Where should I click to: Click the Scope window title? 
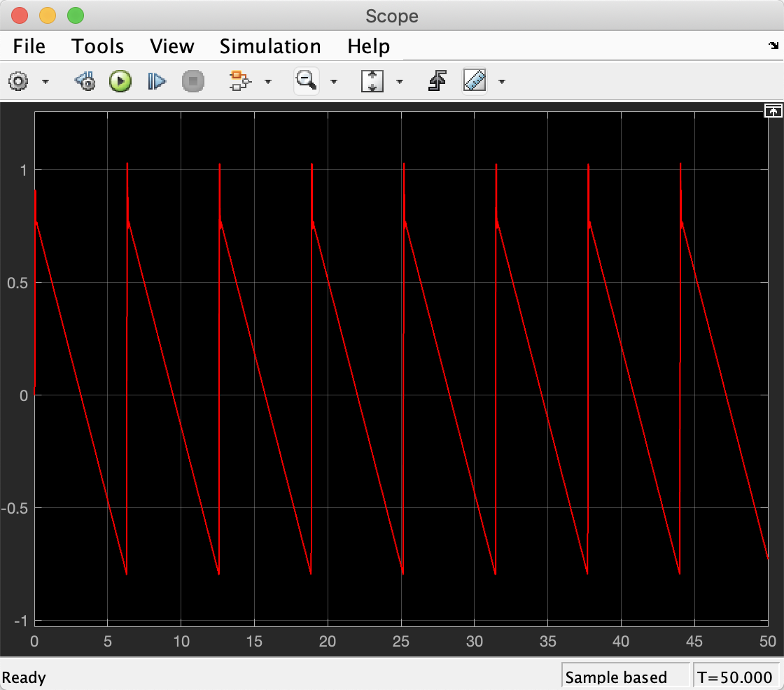pos(392,16)
